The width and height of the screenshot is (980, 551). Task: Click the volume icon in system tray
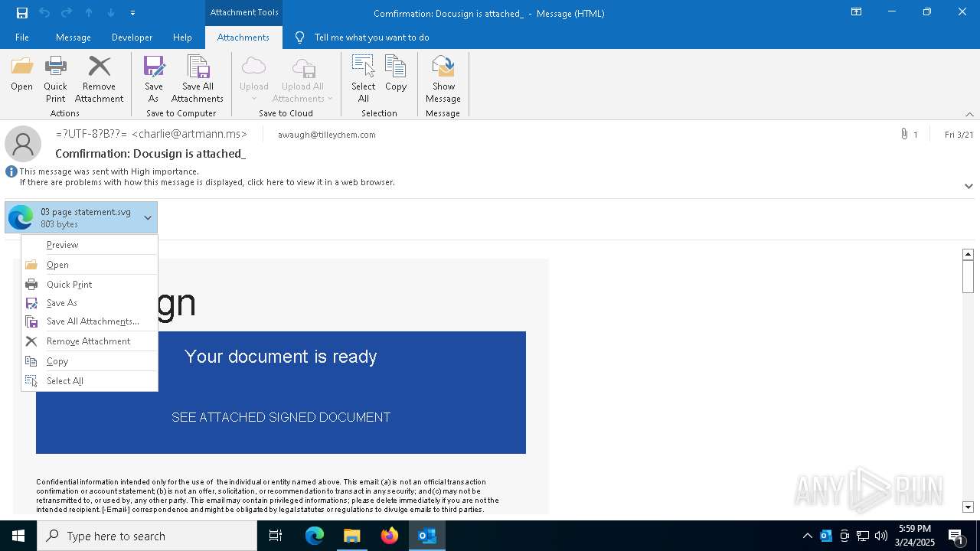click(x=881, y=536)
